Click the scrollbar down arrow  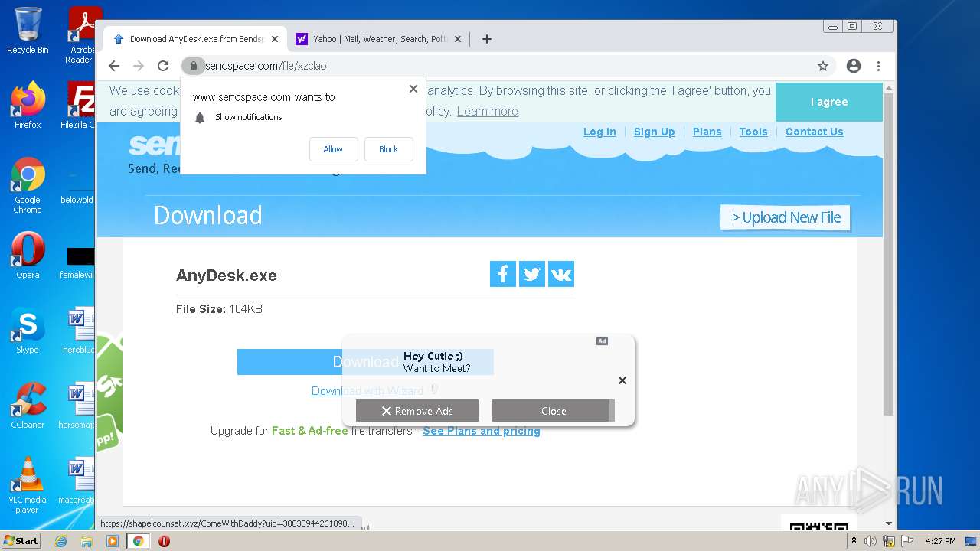(888, 523)
